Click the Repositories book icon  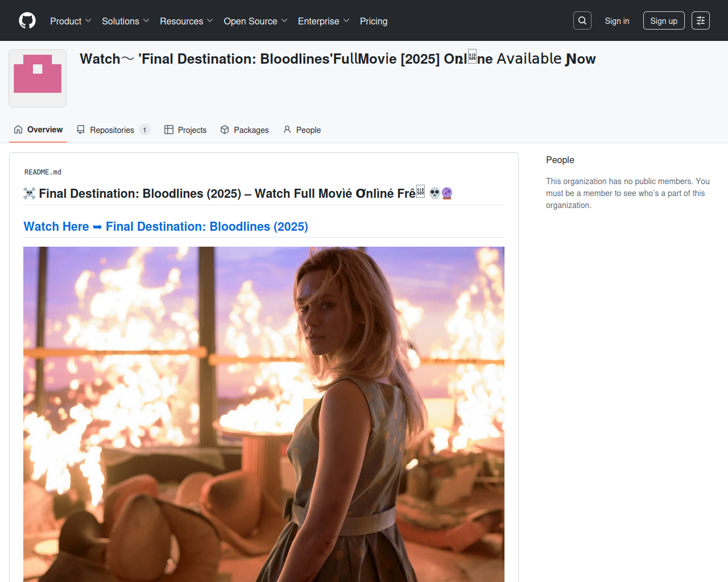81,130
